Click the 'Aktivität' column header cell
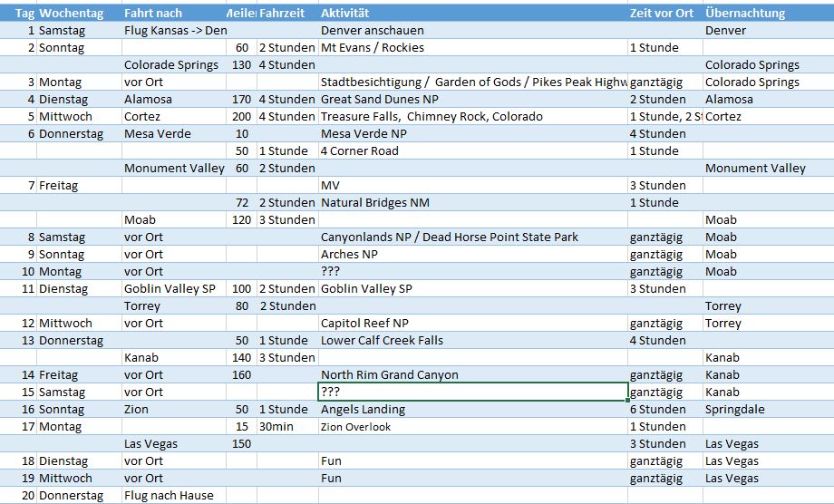 click(345, 14)
